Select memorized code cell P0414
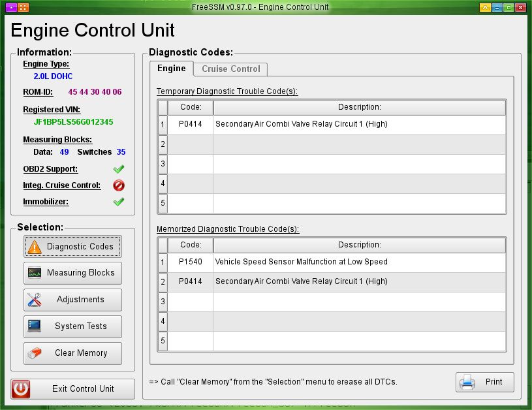The height and width of the screenshot is (410, 532). (191, 282)
